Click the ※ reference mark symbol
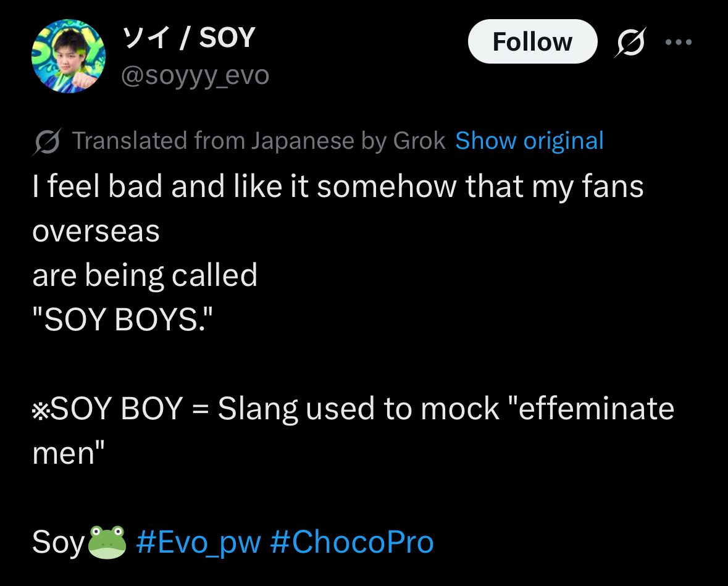728x586 pixels. click(41, 410)
